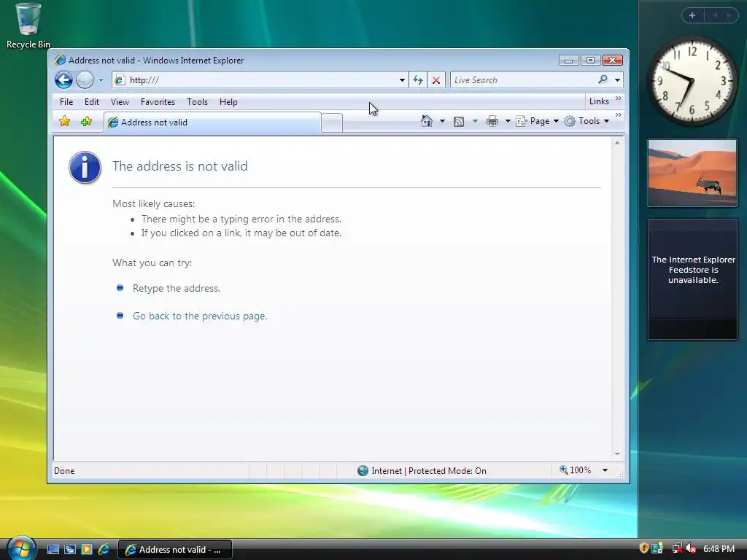Expand the address bar history dropdown
747x560 pixels.
pos(402,80)
